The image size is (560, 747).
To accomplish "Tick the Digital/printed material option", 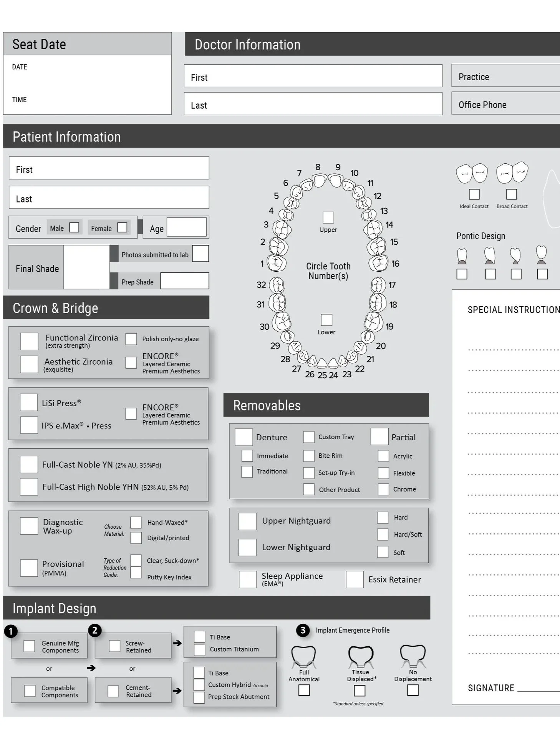I will (136, 538).
